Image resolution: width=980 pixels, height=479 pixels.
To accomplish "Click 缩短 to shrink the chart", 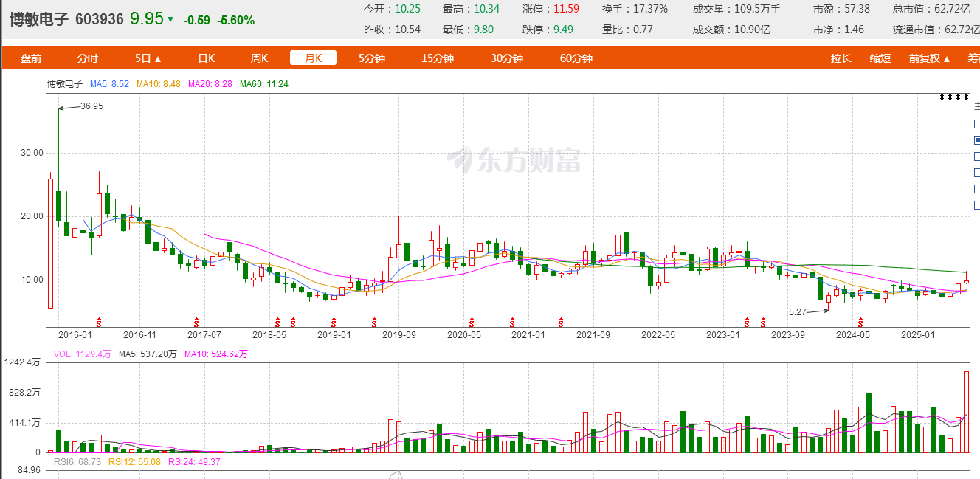I will 880,58.
